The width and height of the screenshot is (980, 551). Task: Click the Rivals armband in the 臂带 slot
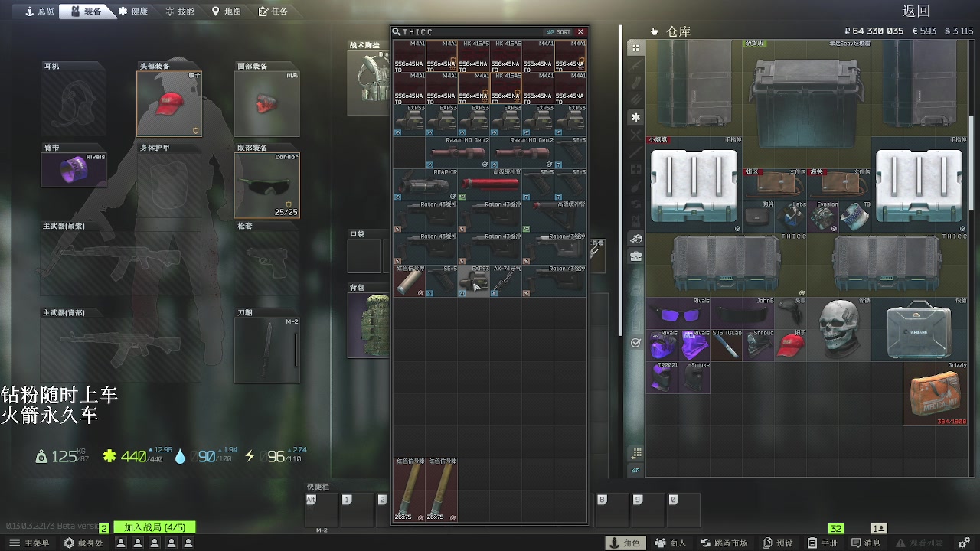[x=74, y=170]
